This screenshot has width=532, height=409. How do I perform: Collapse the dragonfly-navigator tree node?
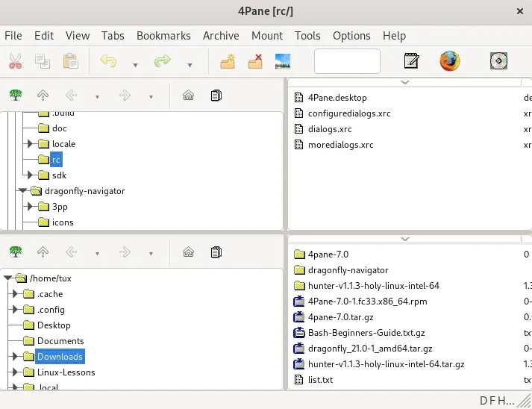[x=22, y=191]
